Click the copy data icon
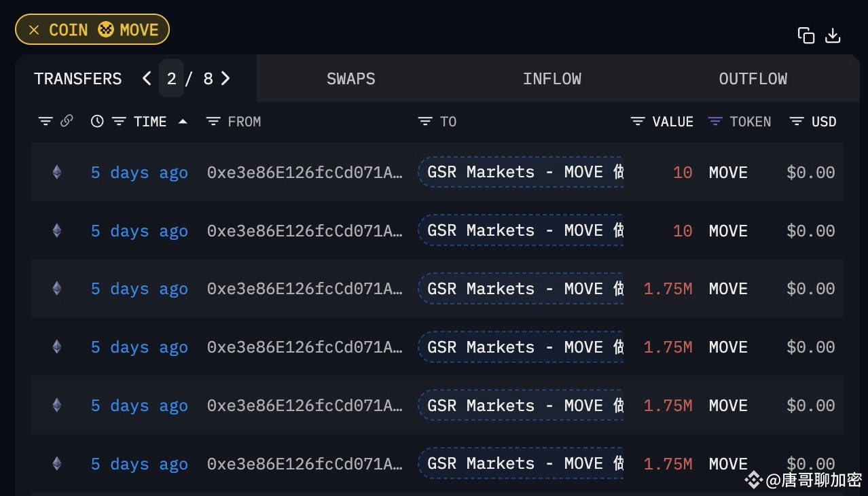The height and width of the screenshot is (496, 868). tap(806, 35)
